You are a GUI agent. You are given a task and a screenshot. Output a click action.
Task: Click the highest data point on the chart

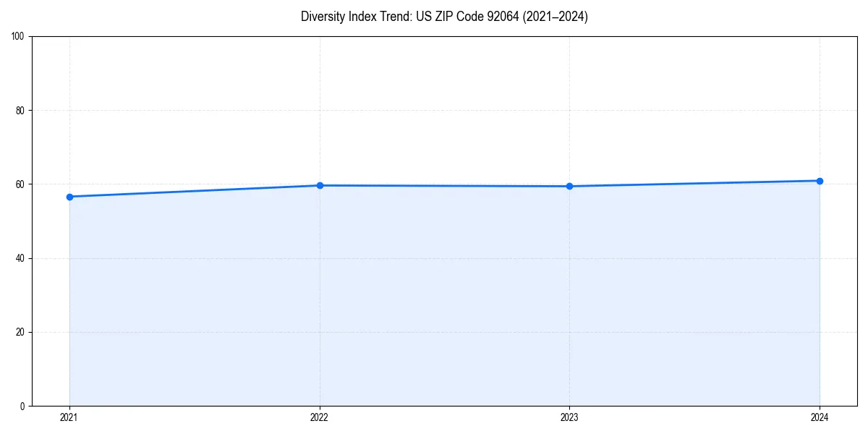820,179
